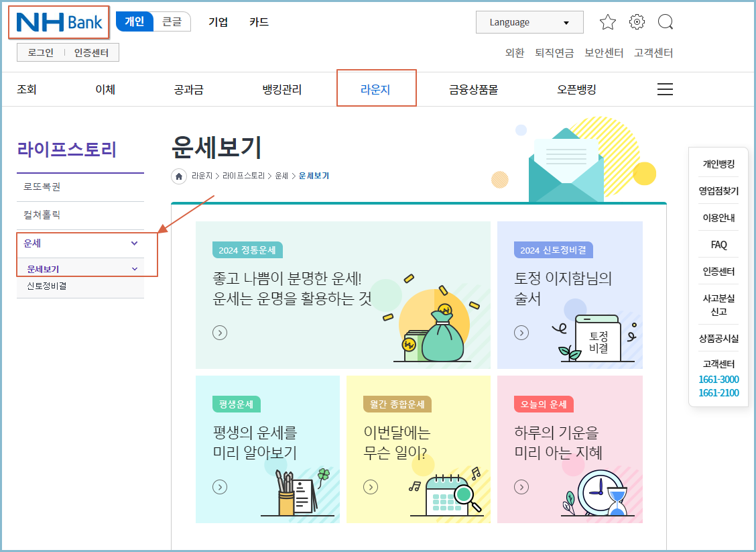The image size is (756, 552).
Task: Collapse the 운세 sidebar section chevron
Action: 134,243
